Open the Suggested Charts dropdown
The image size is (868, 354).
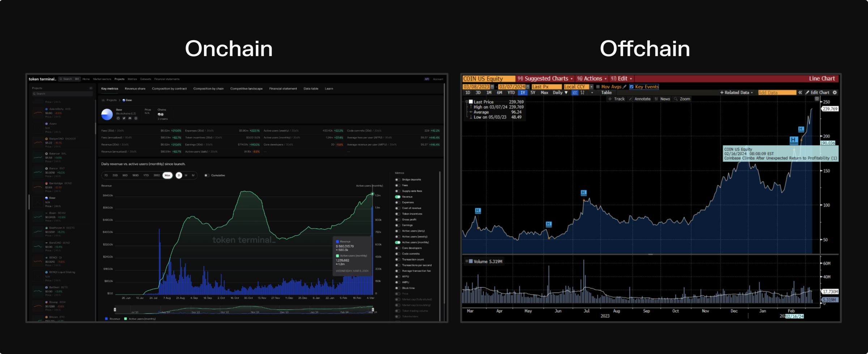click(x=545, y=79)
